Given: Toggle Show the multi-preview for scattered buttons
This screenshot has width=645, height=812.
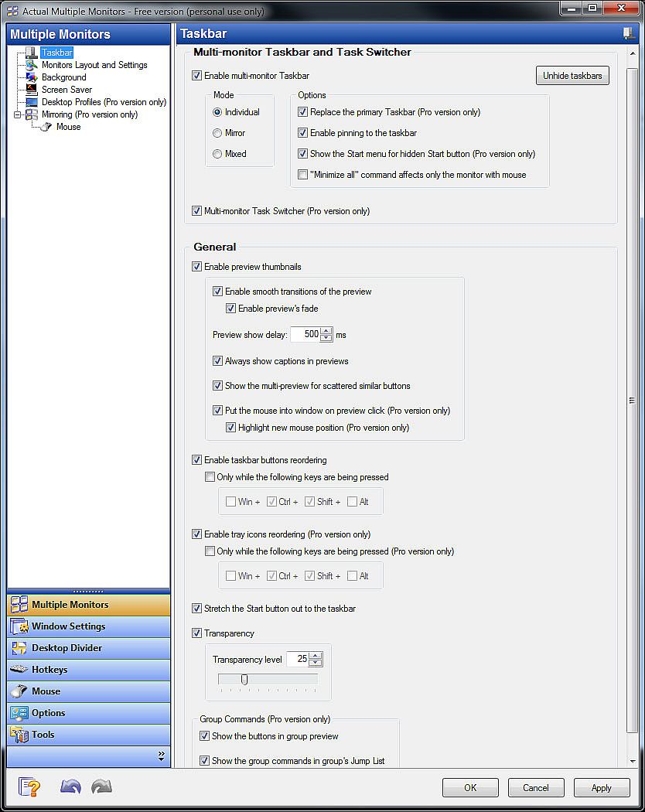Looking at the screenshot, I should [x=217, y=386].
